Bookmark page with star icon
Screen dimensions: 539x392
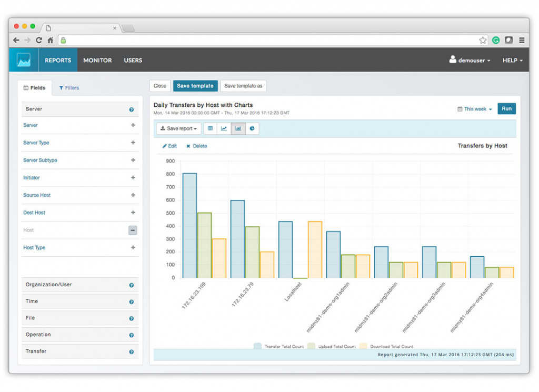tap(483, 40)
